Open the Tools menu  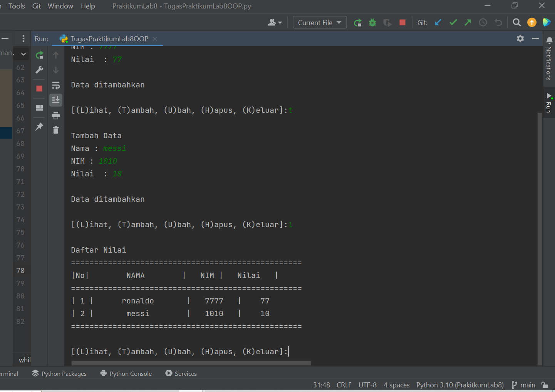point(17,6)
